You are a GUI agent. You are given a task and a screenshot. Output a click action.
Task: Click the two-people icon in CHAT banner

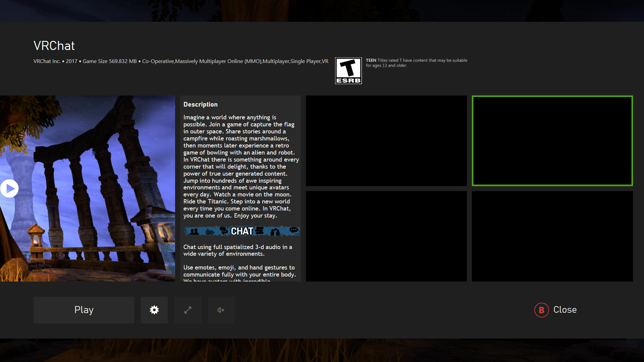[x=194, y=231]
